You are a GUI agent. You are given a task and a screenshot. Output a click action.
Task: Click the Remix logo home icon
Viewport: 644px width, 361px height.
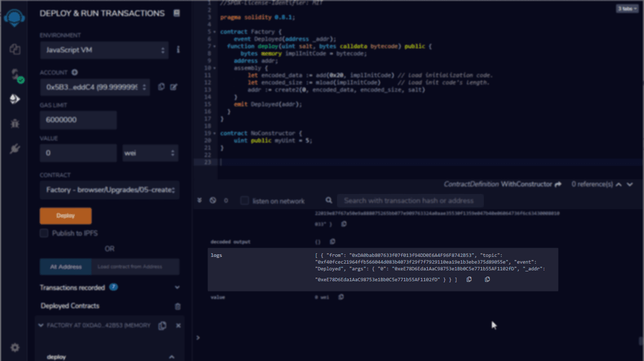tap(14, 19)
